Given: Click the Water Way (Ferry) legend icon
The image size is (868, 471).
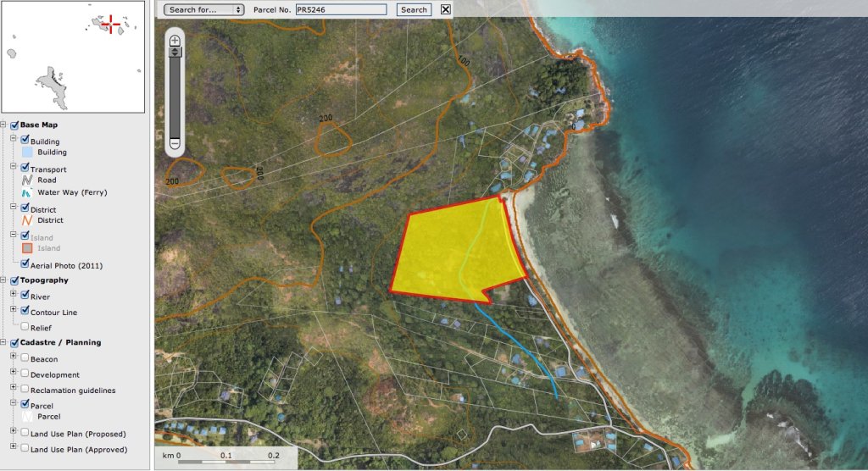Looking at the screenshot, I should tap(26, 193).
